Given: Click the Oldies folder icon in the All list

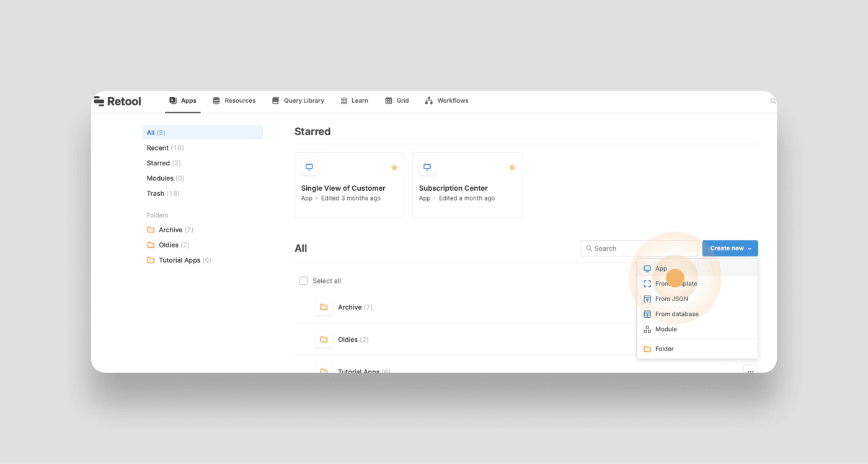Looking at the screenshot, I should tap(324, 339).
